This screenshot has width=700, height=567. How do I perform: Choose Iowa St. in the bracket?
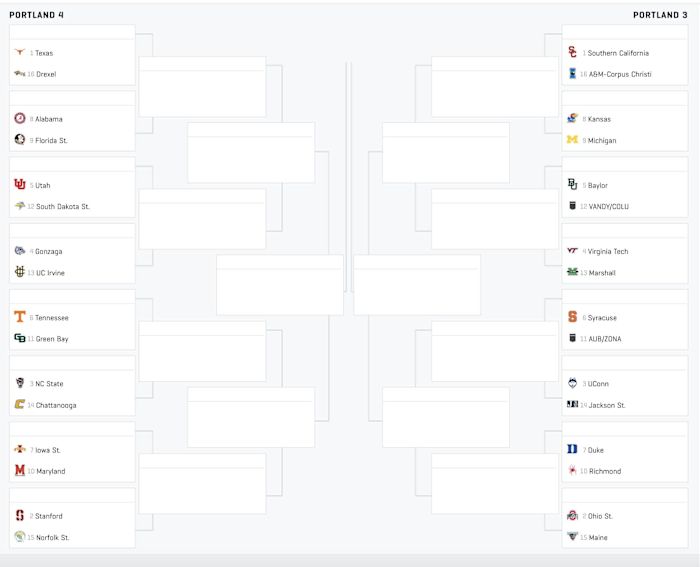click(x=48, y=450)
